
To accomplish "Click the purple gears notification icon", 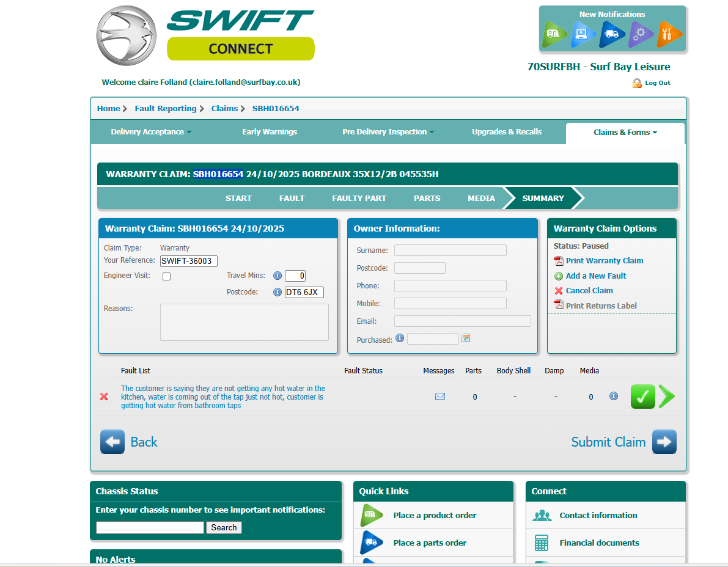I will 640,34.
